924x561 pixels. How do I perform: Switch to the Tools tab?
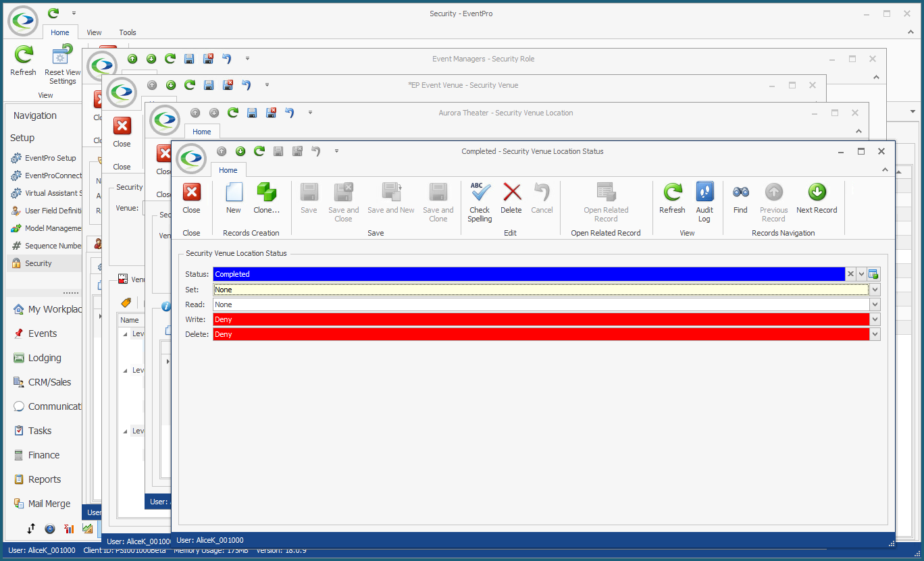click(x=128, y=32)
